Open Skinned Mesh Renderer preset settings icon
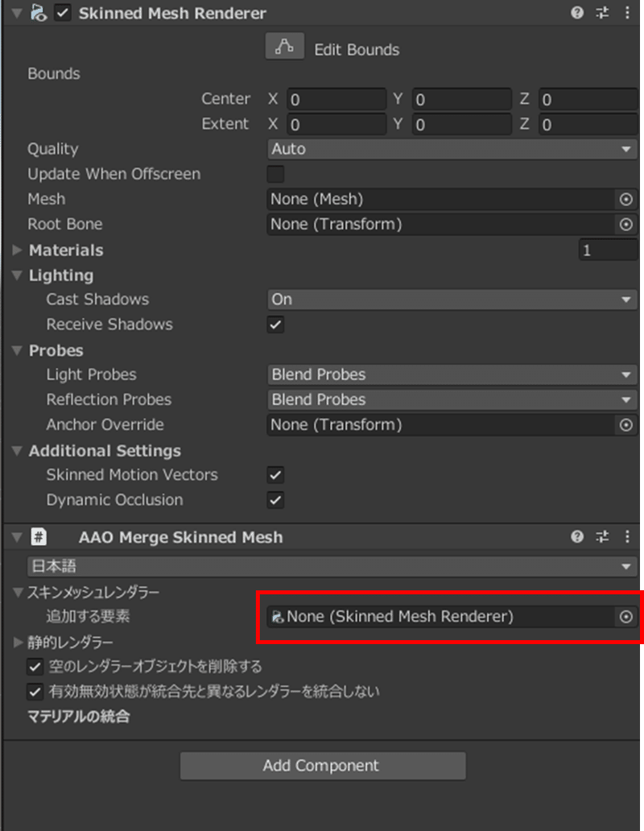 [602, 13]
